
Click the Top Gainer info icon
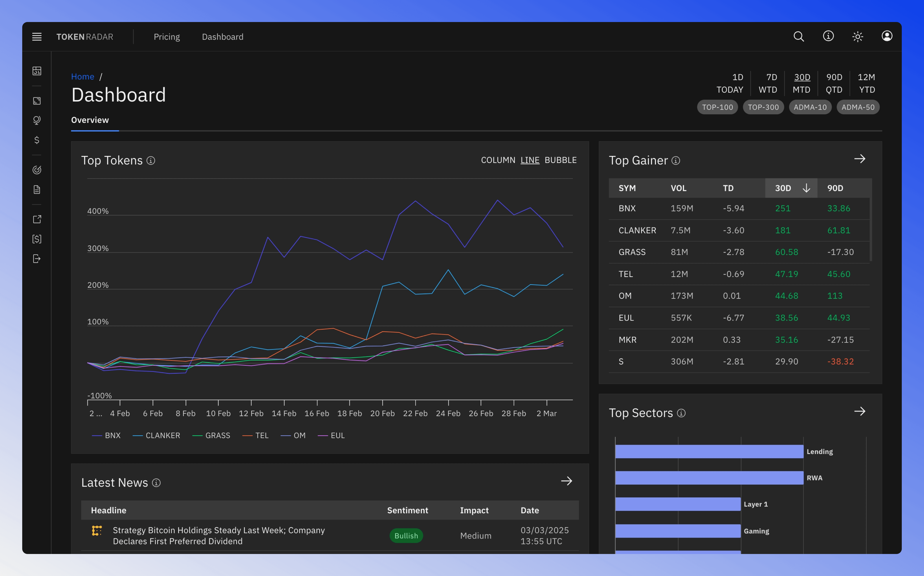pyautogui.click(x=675, y=160)
